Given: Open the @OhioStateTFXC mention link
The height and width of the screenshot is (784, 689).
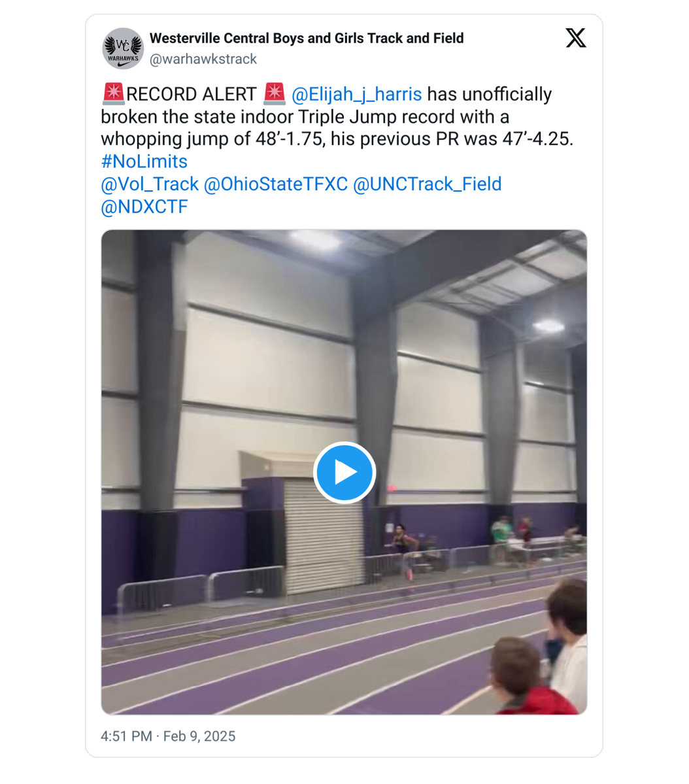Looking at the screenshot, I should click(x=275, y=184).
